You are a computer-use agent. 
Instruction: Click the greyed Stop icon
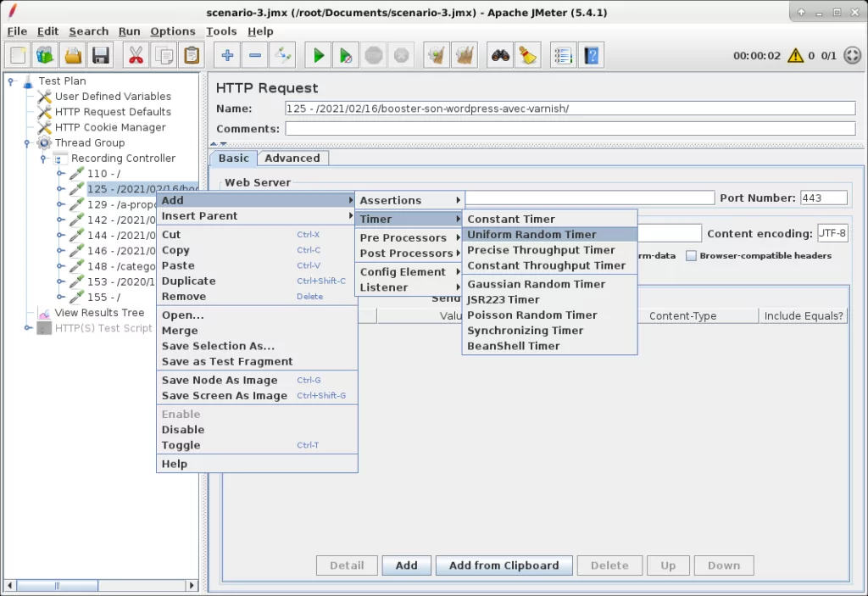374,55
